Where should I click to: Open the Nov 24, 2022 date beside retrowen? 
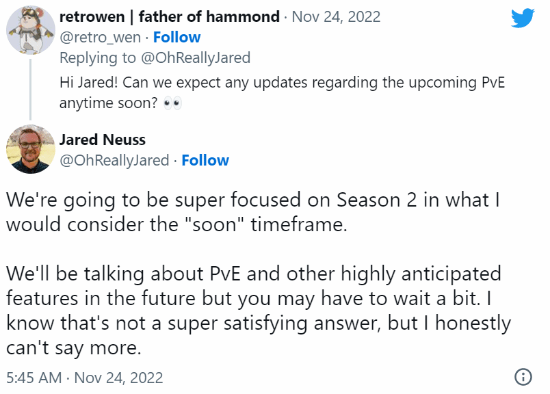coord(336,17)
